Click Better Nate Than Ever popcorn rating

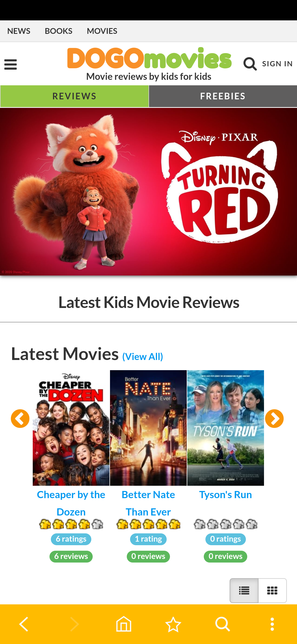[x=148, y=525]
